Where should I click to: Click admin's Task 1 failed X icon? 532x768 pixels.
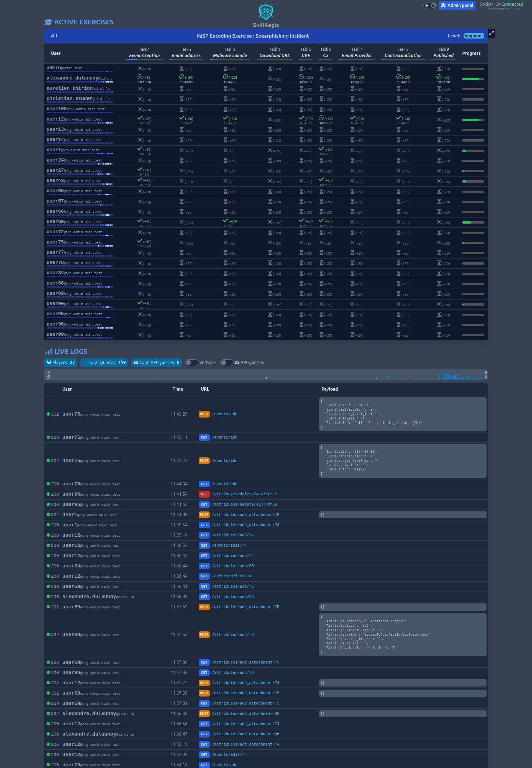(140, 68)
